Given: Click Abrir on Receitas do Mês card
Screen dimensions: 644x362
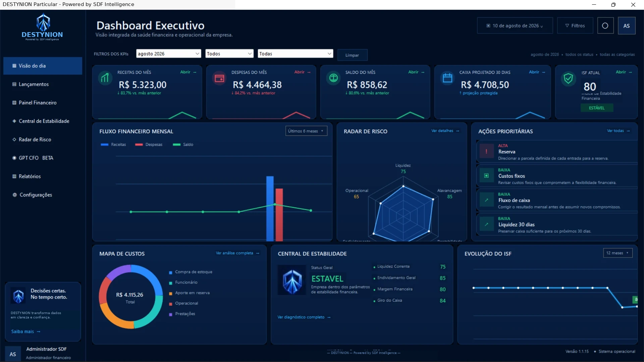Looking at the screenshot, I should (x=188, y=72).
